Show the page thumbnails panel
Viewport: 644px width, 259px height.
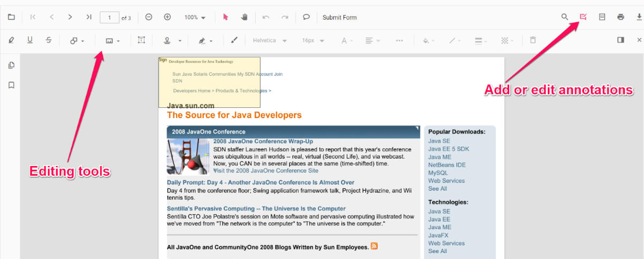point(11,65)
